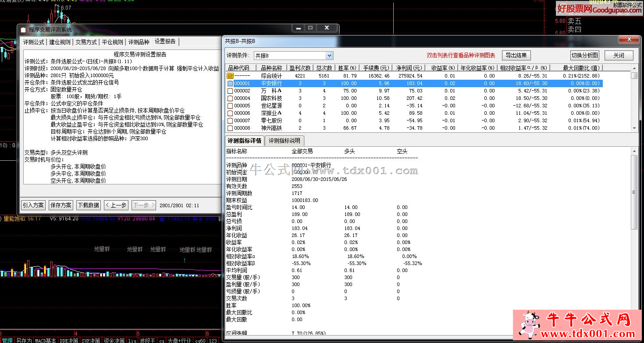Switch to the 交易方式 tab

(x=86, y=42)
